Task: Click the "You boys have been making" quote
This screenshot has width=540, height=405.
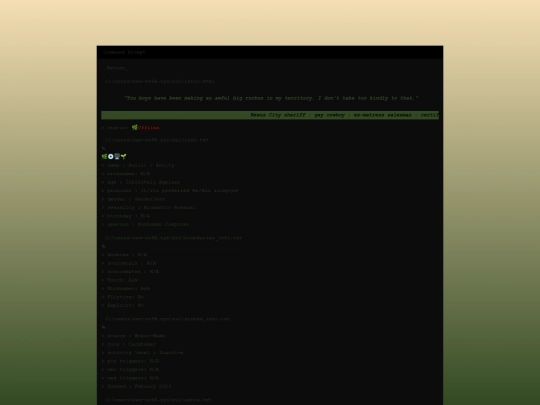Action: [271, 98]
